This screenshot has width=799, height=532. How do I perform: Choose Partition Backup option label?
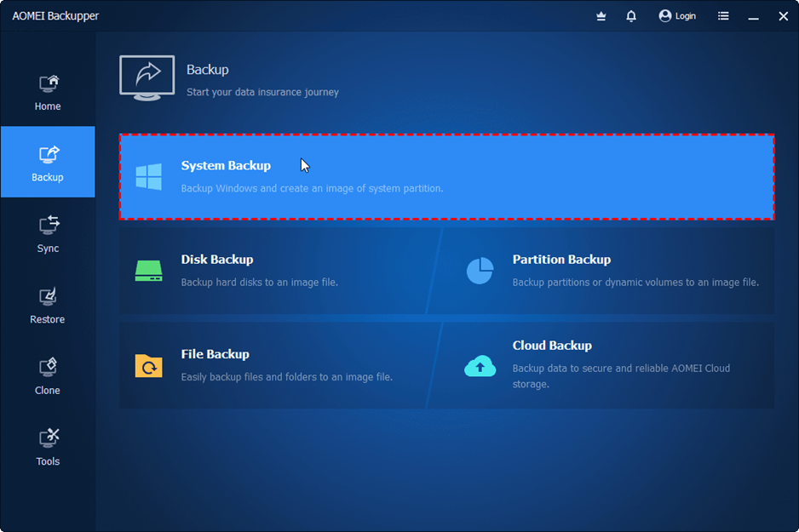click(561, 260)
